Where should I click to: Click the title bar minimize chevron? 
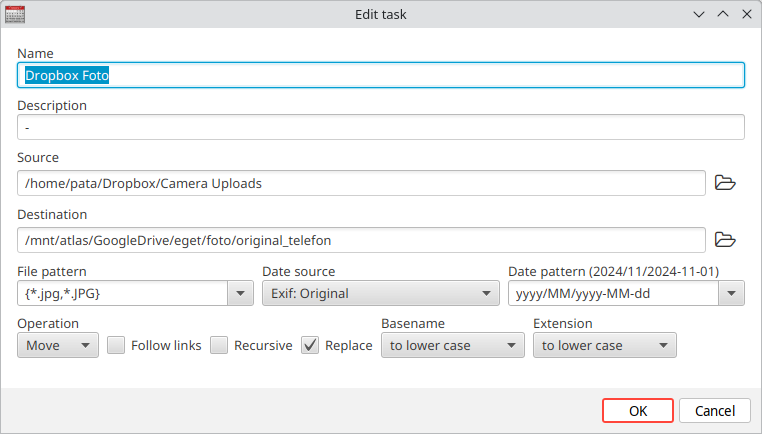pyautogui.click(x=701, y=15)
